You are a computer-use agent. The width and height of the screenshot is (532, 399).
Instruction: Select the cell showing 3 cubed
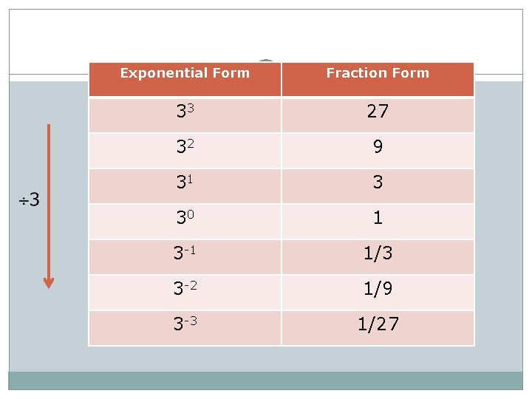(x=185, y=115)
